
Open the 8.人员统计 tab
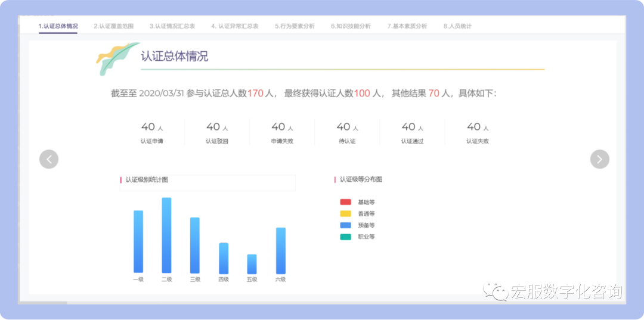click(x=457, y=26)
